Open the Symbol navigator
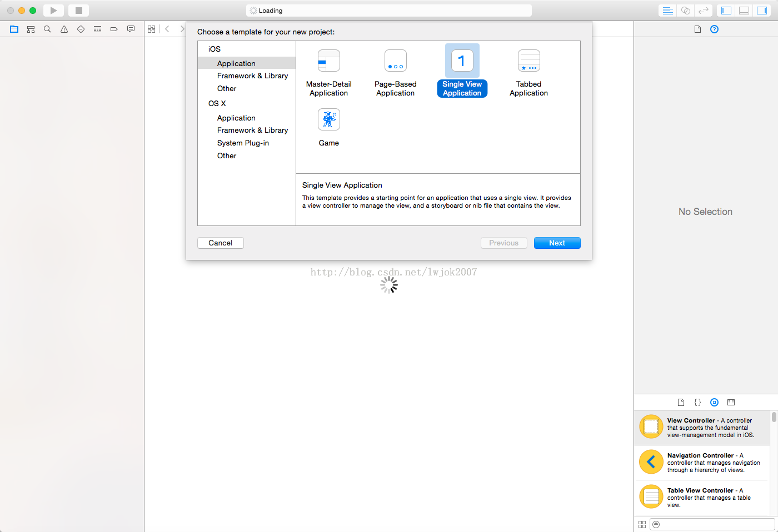The height and width of the screenshot is (532, 778). 31,29
